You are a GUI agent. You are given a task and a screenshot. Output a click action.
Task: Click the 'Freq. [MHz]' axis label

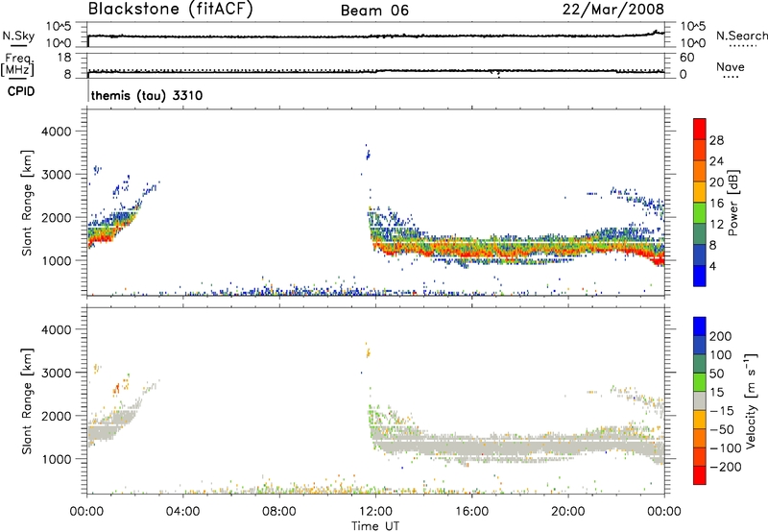pos(17,64)
